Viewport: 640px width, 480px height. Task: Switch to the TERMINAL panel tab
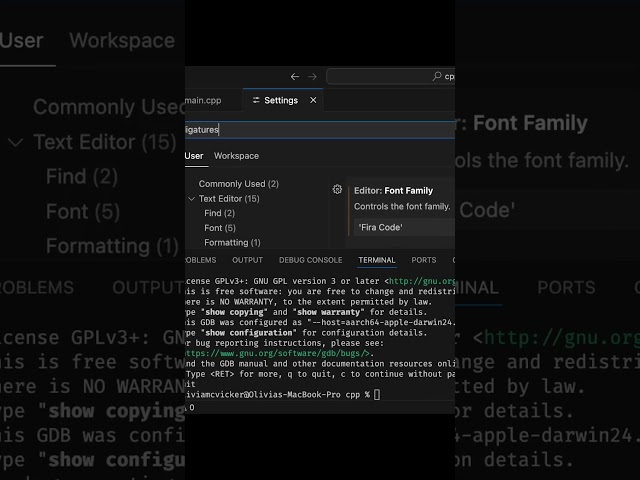click(x=376, y=260)
